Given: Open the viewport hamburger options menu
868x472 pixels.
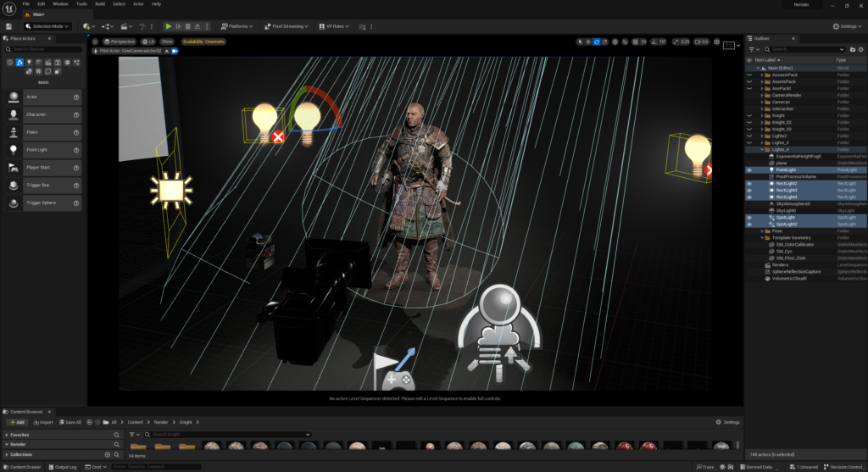Looking at the screenshot, I should [95, 42].
